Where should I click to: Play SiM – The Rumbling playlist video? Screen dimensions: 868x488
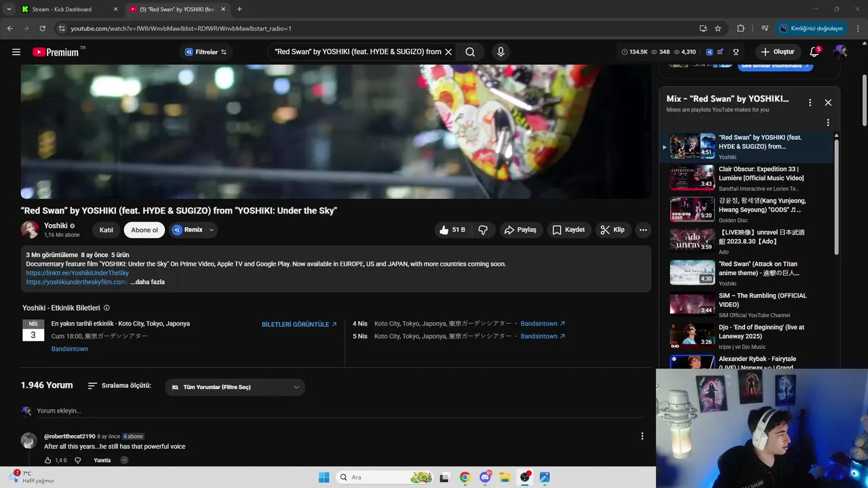753,304
